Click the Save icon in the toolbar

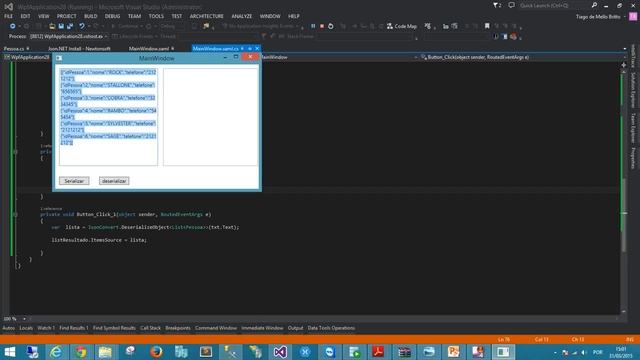point(61,26)
